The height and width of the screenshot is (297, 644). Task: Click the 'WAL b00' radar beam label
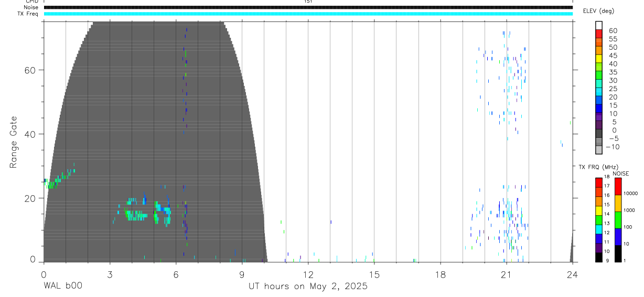pos(62,287)
